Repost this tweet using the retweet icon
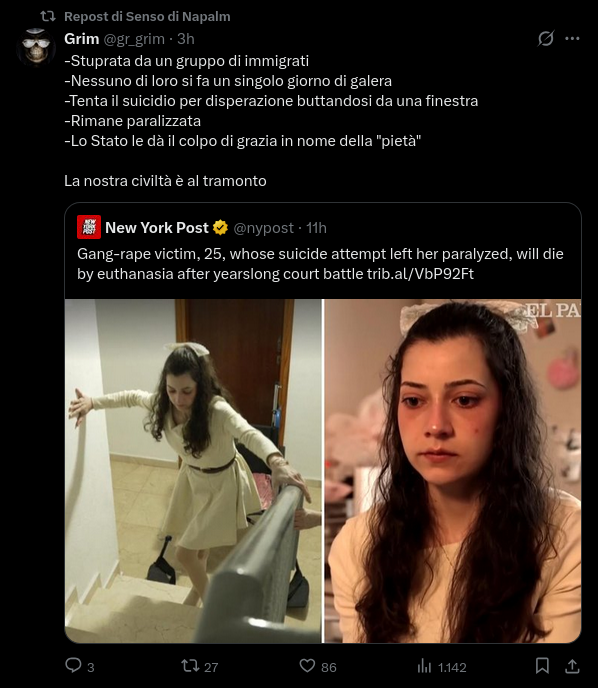 coord(190,666)
